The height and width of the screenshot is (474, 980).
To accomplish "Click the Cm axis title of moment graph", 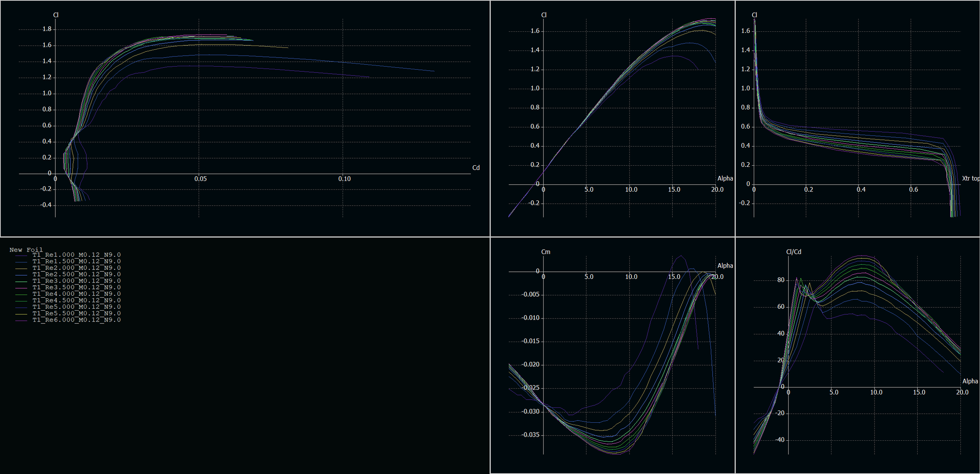I will point(545,252).
